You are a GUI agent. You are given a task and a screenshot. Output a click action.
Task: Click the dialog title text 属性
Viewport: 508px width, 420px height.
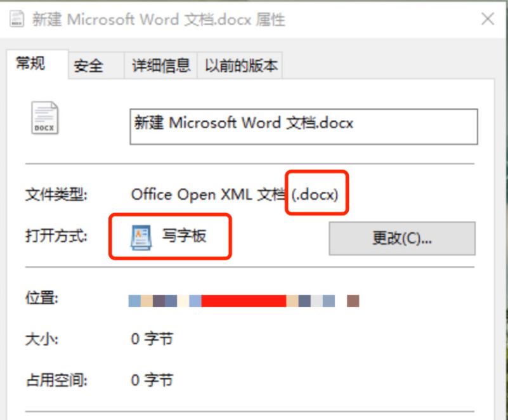tap(270, 20)
